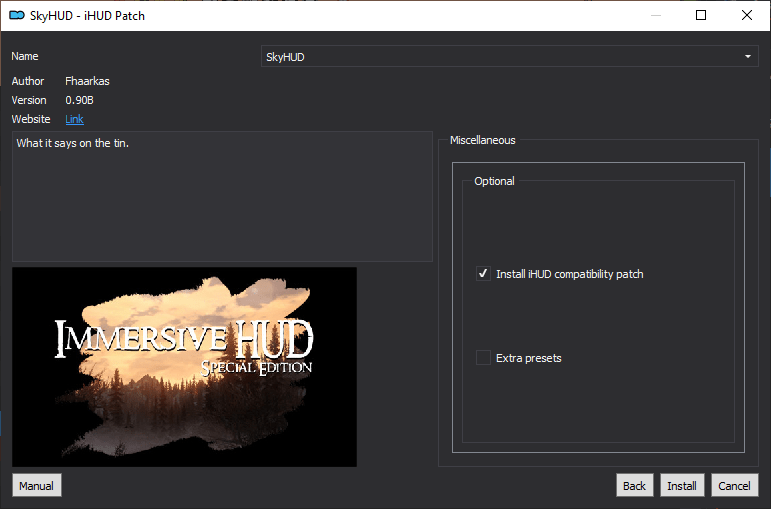Close the SkyHUD installer window
This screenshot has height=509, width=771.
[747, 15]
